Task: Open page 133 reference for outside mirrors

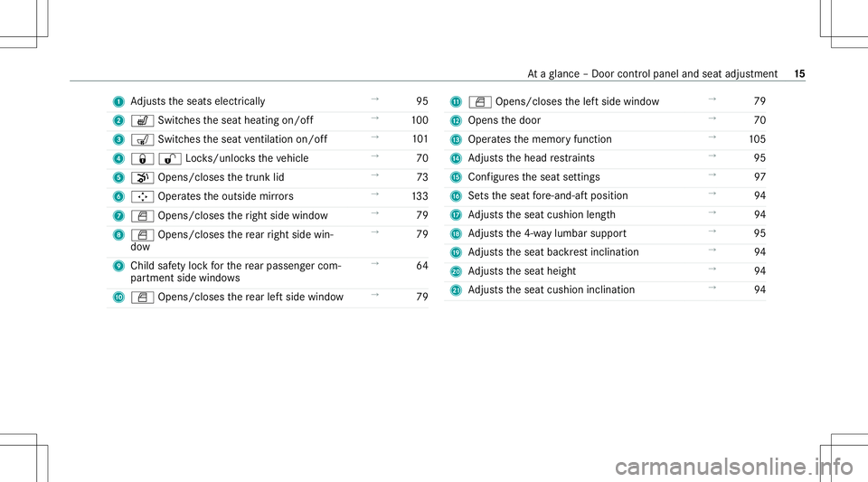Action: click(x=420, y=196)
